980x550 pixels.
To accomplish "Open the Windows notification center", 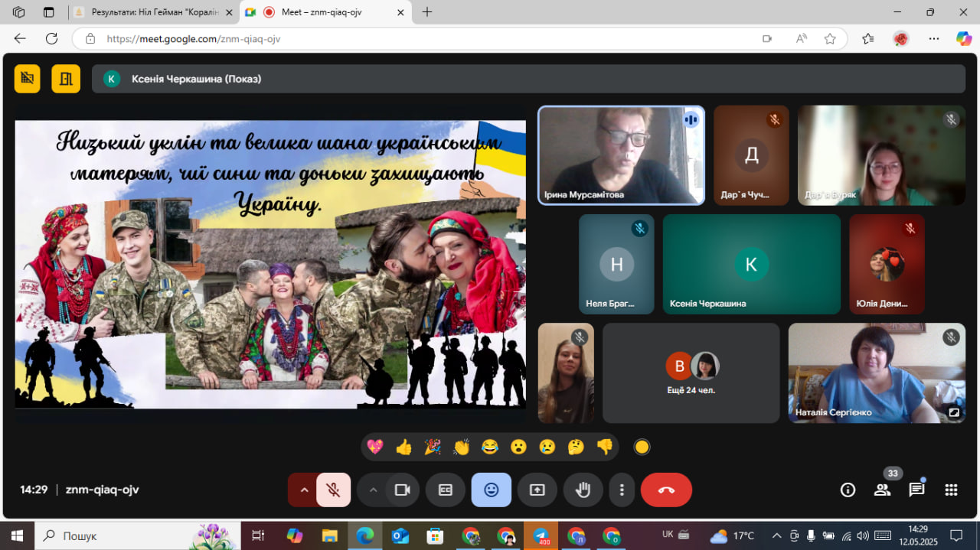I will click(956, 535).
